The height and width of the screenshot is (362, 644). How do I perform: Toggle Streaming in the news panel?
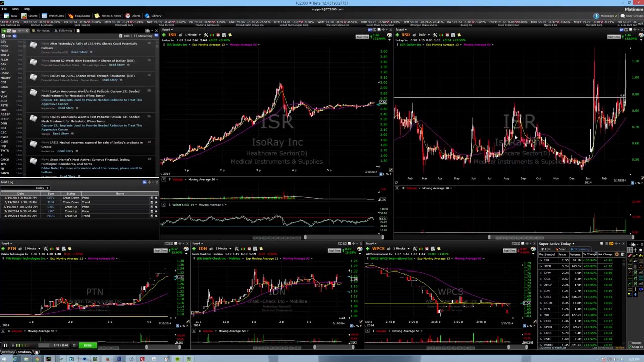[x=143, y=36]
